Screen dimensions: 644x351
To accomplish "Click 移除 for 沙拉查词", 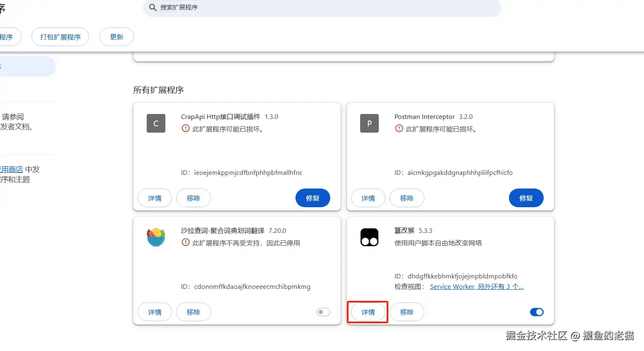I will tap(194, 312).
